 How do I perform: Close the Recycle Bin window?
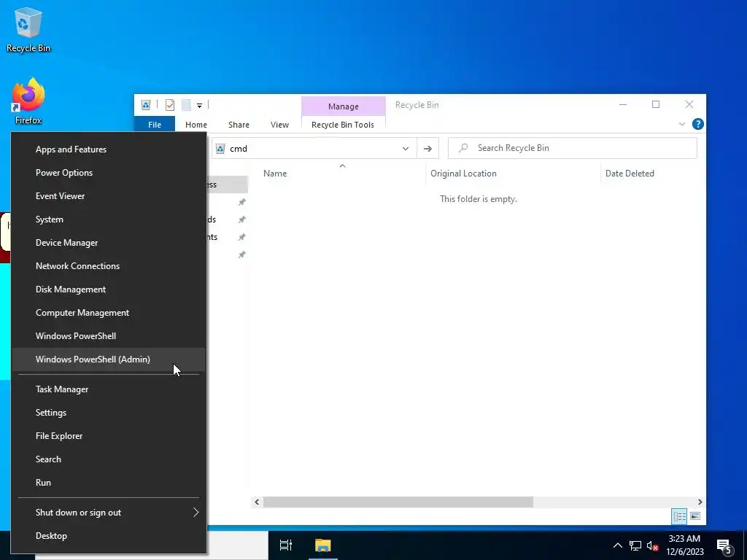point(689,104)
